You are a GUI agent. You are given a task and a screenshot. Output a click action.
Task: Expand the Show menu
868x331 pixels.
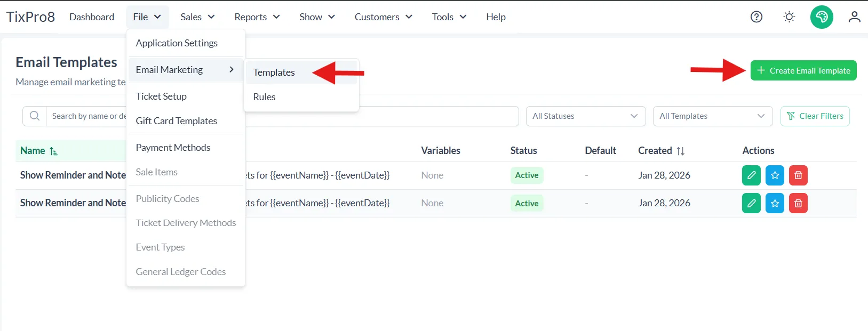point(317,17)
